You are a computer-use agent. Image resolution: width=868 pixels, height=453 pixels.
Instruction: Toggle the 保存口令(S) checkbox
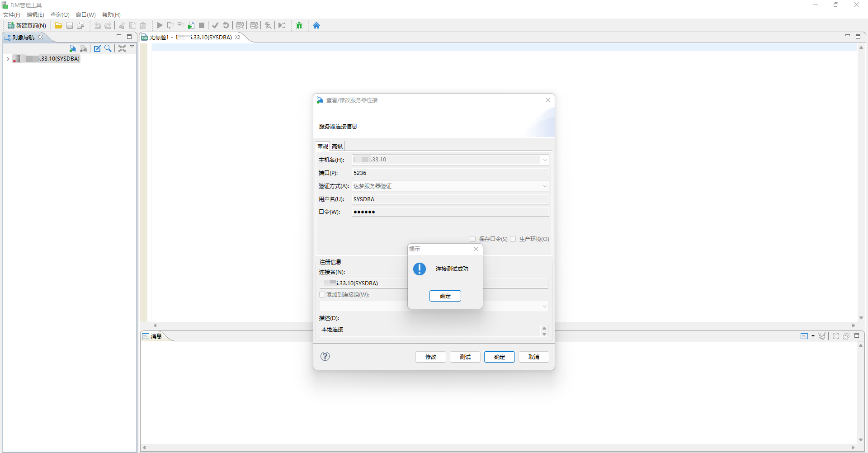472,239
